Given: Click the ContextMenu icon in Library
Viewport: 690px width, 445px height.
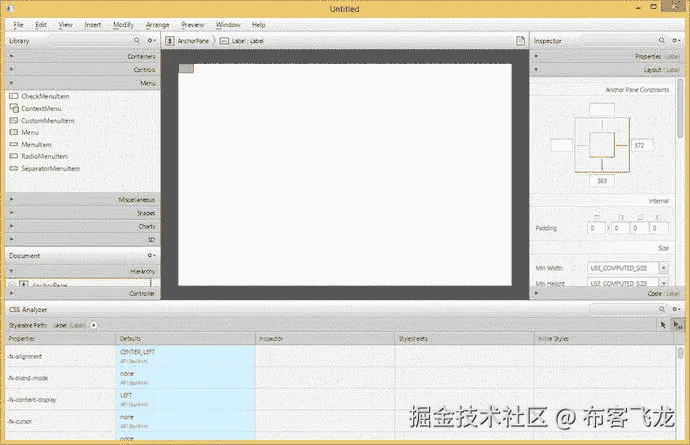Looking at the screenshot, I should click(14, 108).
